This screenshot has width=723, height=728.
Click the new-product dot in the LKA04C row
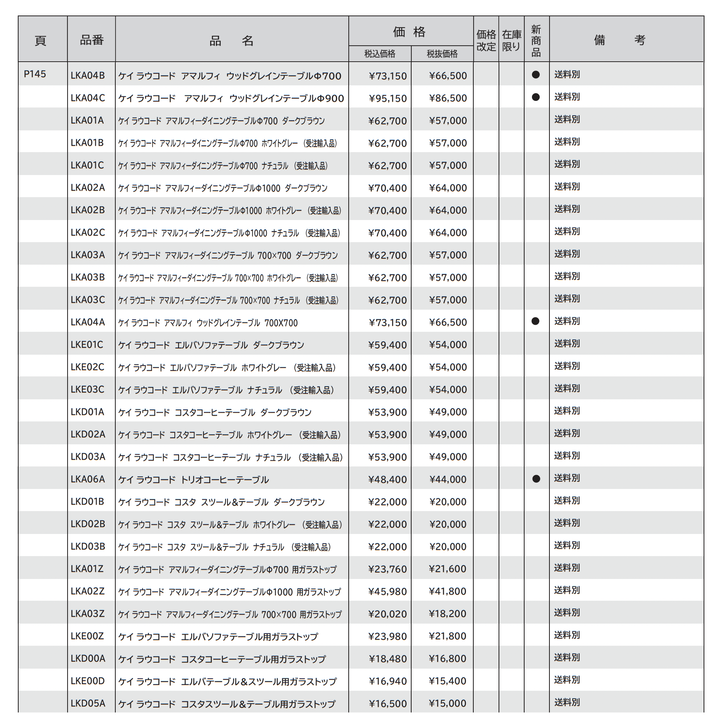(x=535, y=97)
